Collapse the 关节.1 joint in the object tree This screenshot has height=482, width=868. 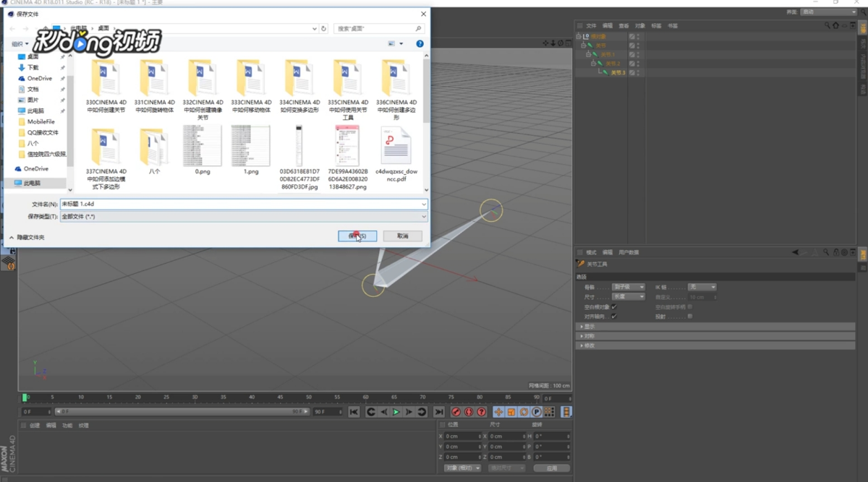588,54
